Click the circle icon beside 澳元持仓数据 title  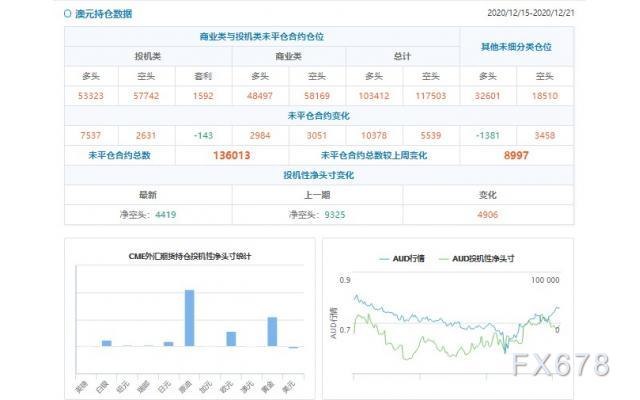pos(68,13)
